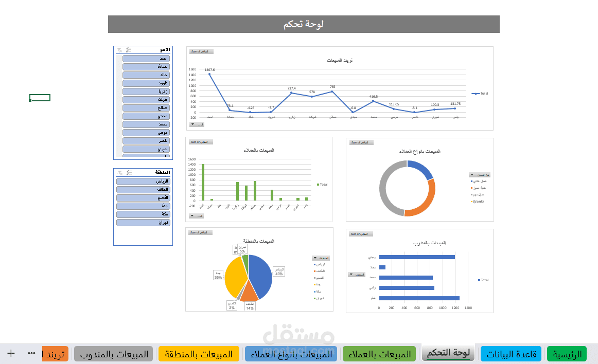Click the selected empty cell outlined in green
This screenshot has height=364, width=598.
(x=40, y=98)
